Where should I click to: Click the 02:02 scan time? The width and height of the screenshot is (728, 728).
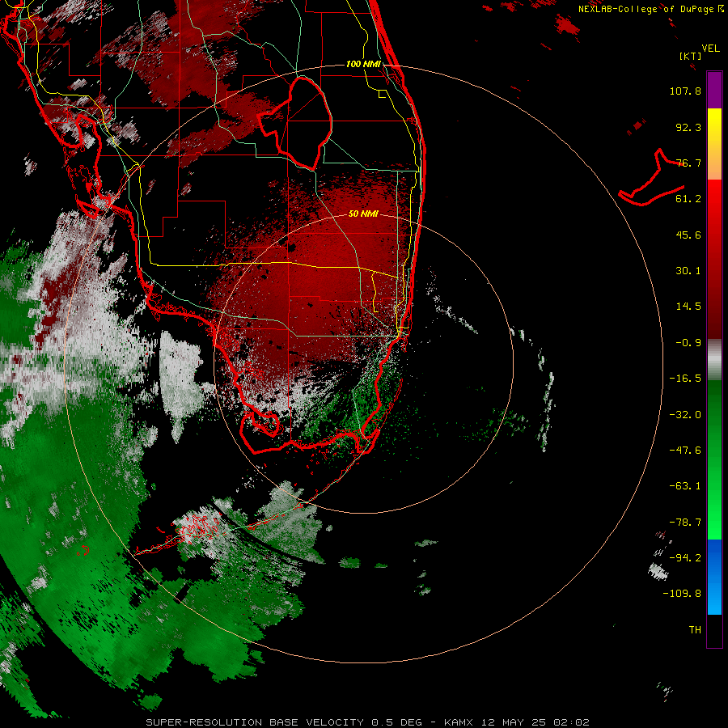574,722
